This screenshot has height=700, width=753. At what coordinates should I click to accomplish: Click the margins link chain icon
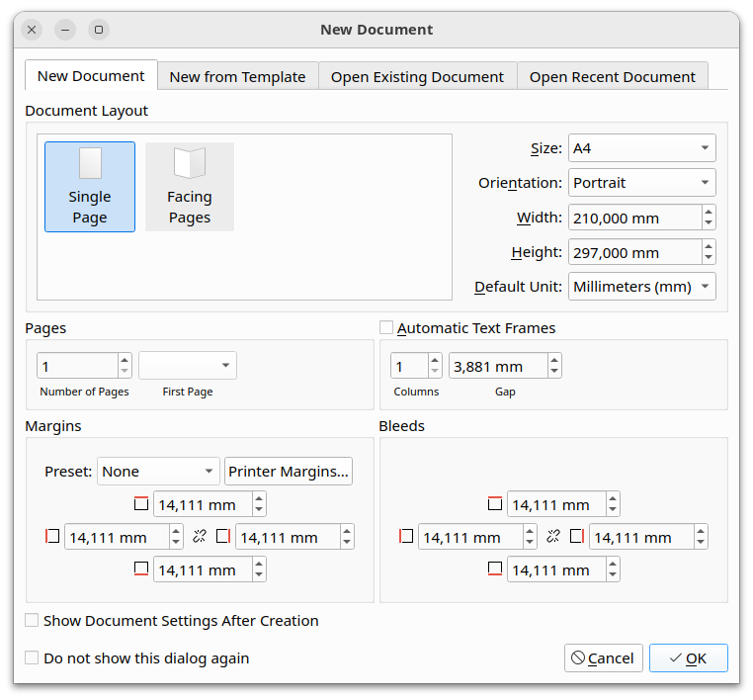click(201, 537)
